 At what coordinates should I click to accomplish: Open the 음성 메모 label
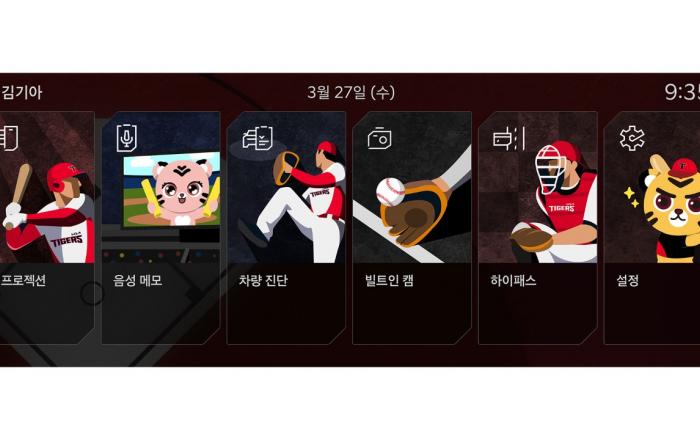[138, 281]
